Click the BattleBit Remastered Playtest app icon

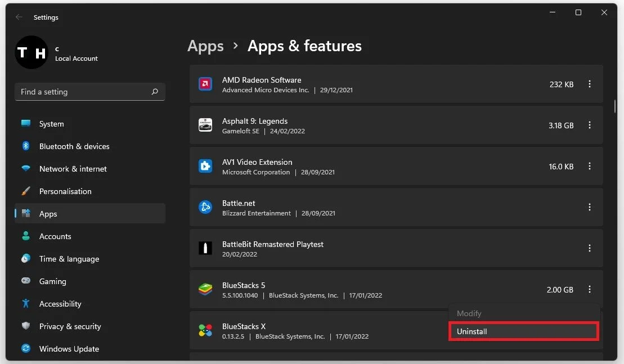[x=205, y=248]
